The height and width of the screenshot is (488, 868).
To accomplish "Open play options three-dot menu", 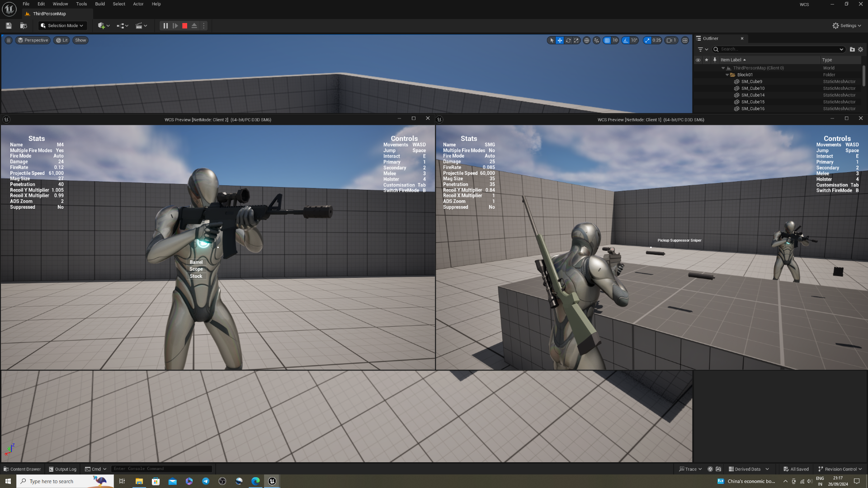I will click(204, 26).
